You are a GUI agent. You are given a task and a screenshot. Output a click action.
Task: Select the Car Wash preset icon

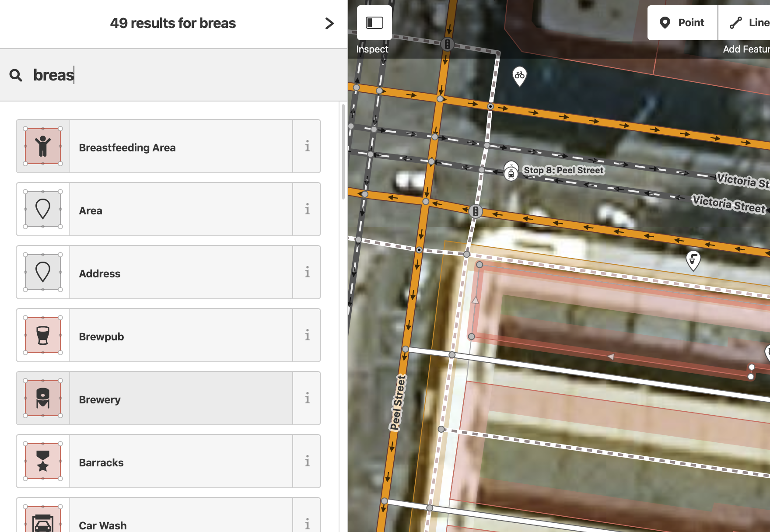click(43, 519)
